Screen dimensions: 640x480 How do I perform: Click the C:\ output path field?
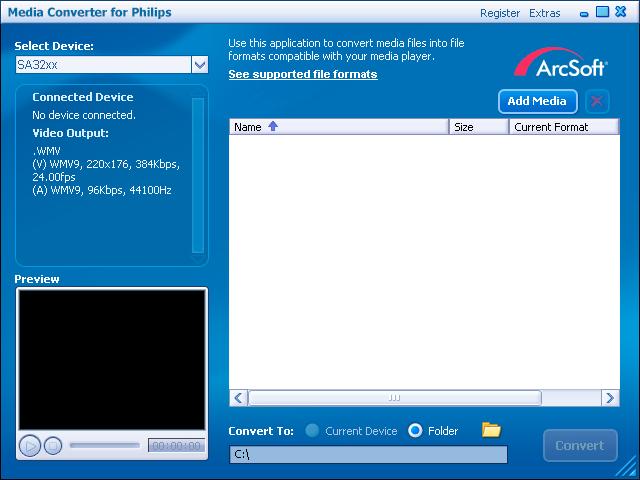(368, 454)
